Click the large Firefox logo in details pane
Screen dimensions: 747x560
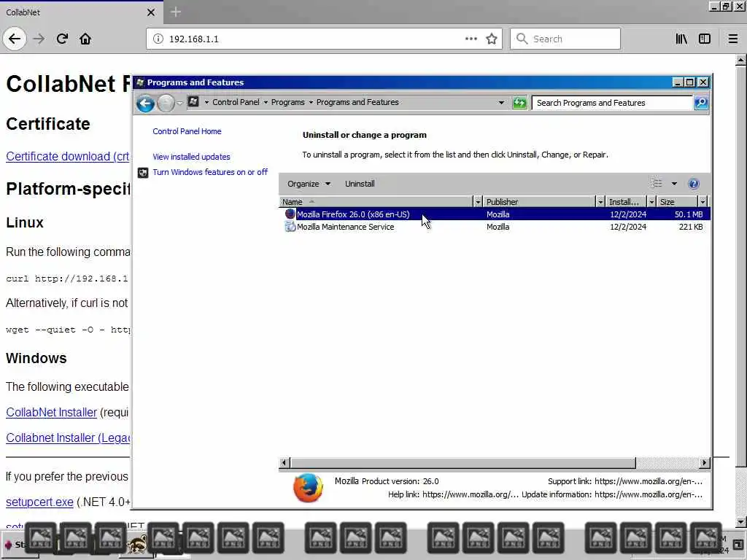click(309, 488)
